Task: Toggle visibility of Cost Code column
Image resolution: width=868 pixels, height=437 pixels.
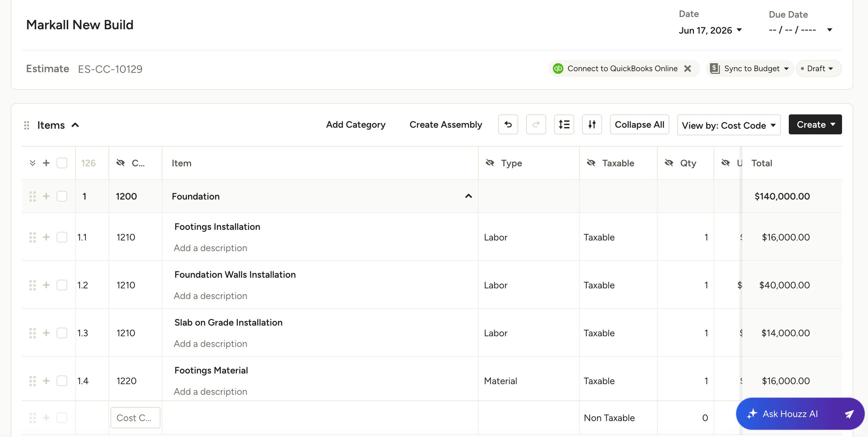Action: (x=120, y=163)
